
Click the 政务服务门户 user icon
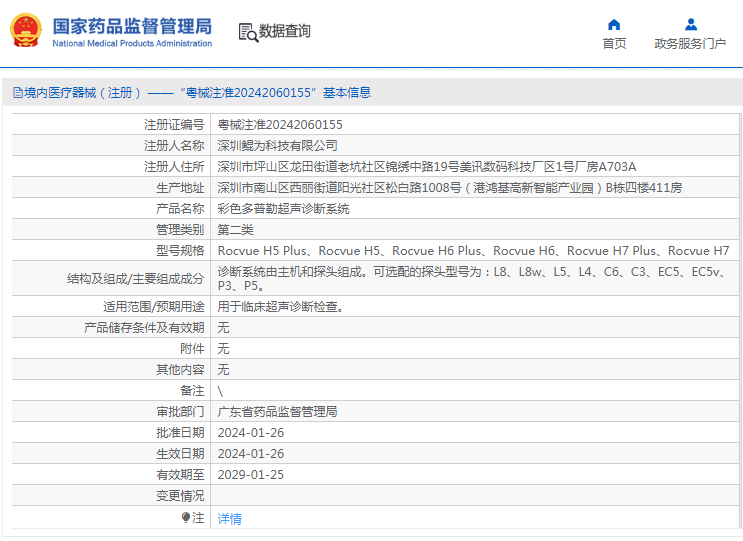(690, 25)
